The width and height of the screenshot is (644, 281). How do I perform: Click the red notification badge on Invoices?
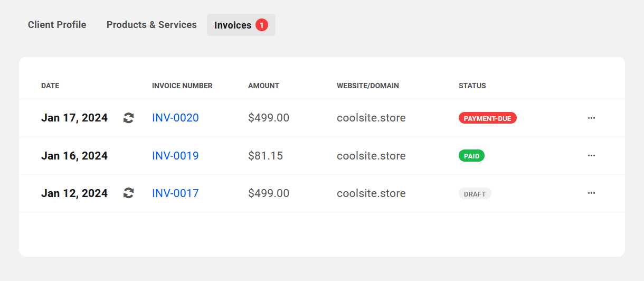262,25
